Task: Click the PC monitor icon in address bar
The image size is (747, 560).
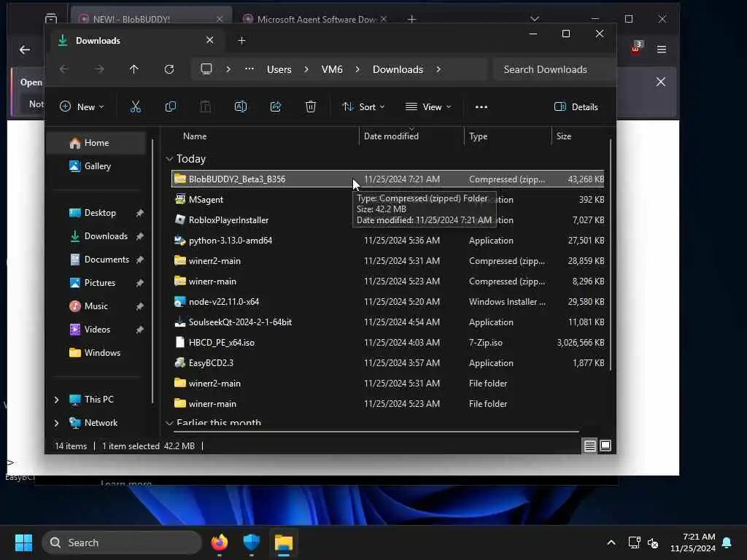Action: [206, 69]
